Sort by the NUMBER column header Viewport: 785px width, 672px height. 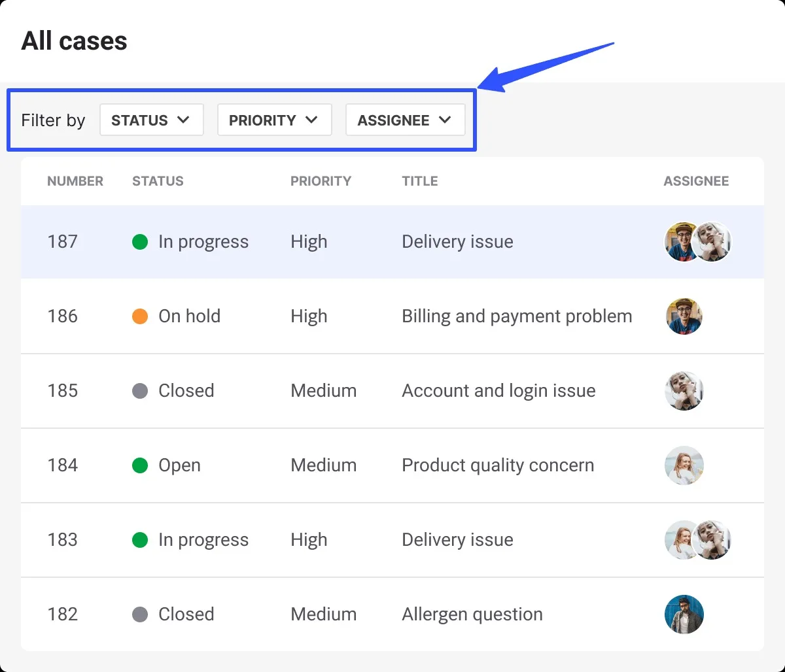75,181
